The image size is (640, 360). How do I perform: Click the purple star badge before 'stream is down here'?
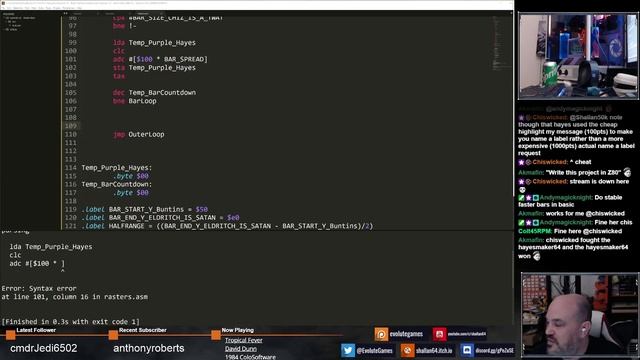point(521,182)
